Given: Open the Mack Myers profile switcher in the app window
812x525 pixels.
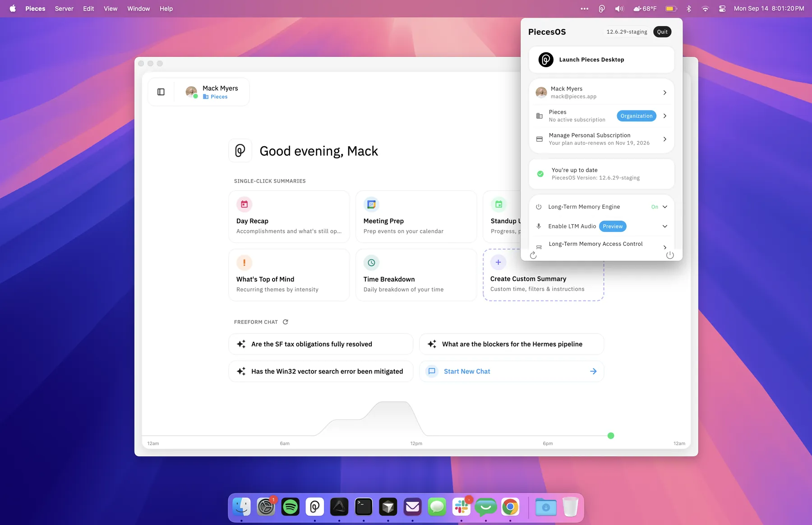Looking at the screenshot, I should [x=212, y=92].
